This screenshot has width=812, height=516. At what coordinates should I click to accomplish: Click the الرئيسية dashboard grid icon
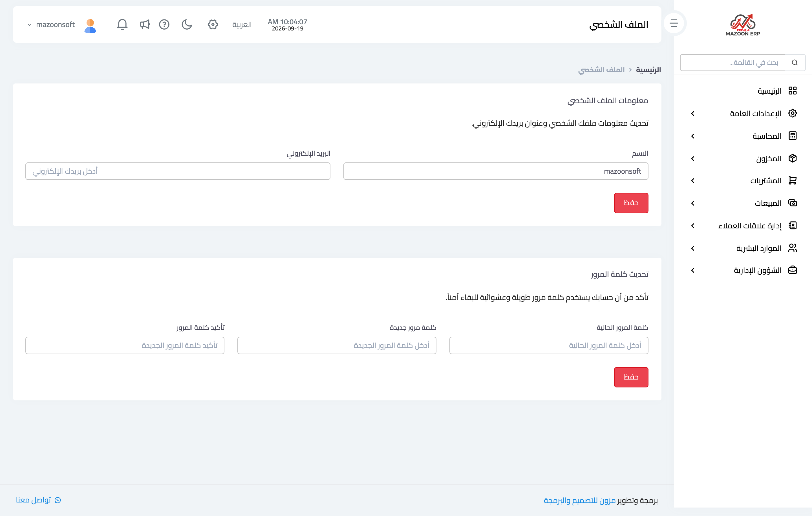click(x=793, y=91)
